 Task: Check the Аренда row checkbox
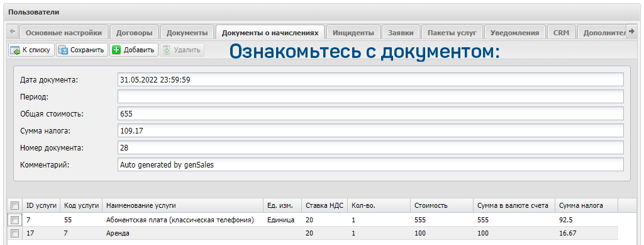(x=15, y=234)
